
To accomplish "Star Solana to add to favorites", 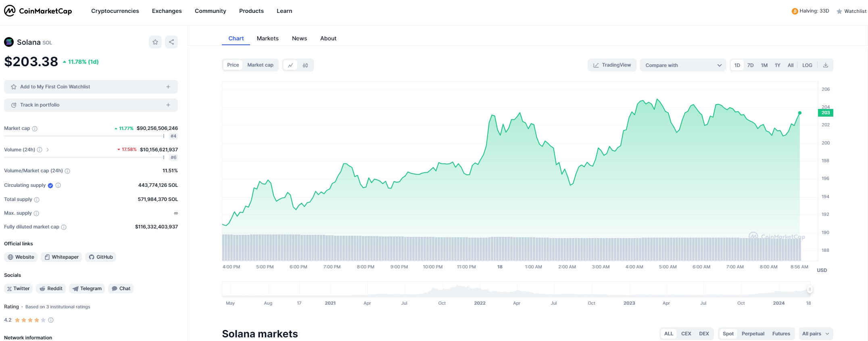I will (x=155, y=42).
